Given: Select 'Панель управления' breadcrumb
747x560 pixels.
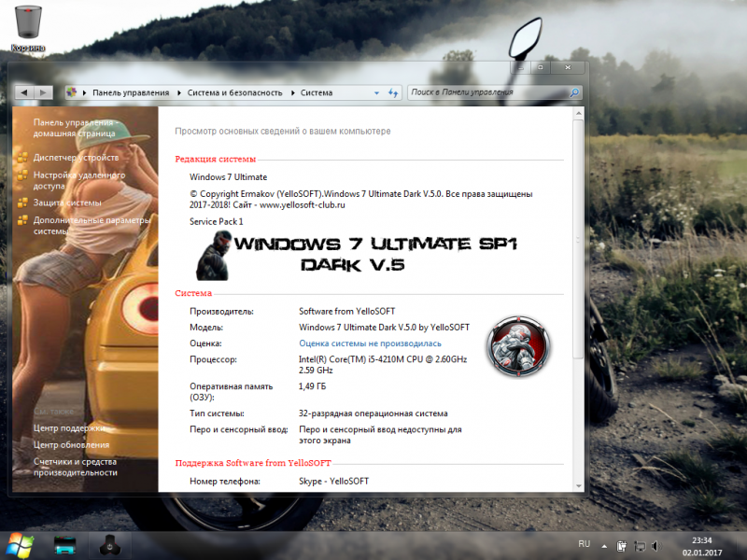Looking at the screenshot, I should tap(131, 92).
